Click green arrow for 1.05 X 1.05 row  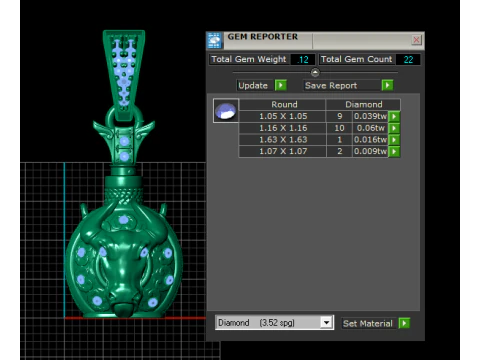394,116
